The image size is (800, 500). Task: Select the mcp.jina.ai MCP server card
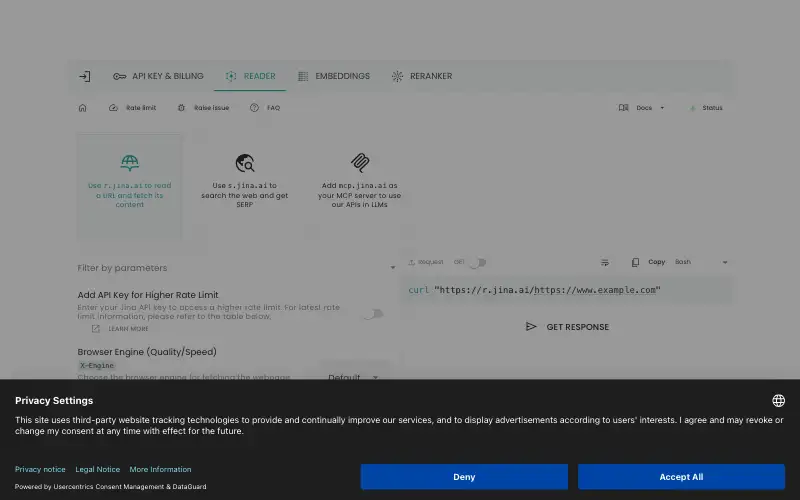(359, 185)
